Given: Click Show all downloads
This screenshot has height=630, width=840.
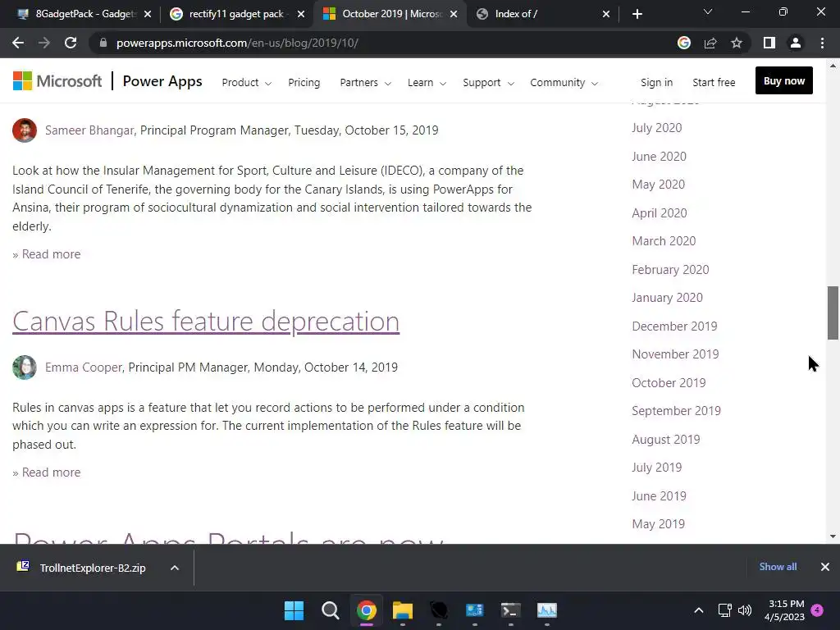Looking at the screenshot, I should (778, 567).
